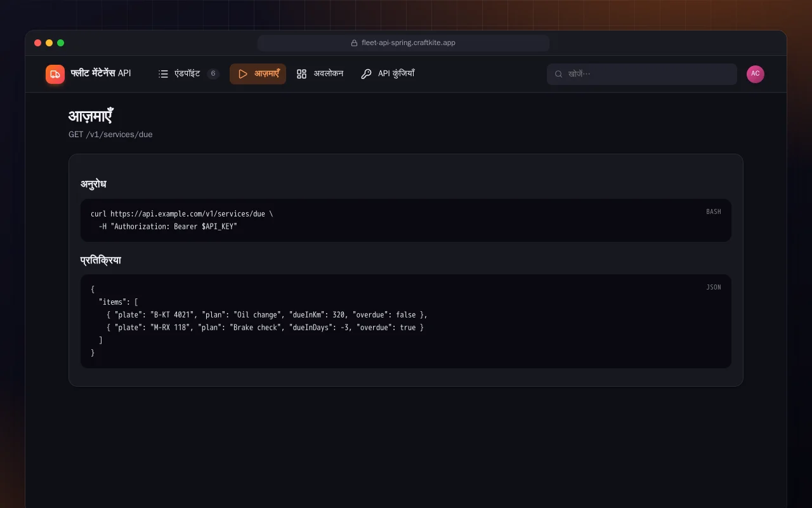This screenshot has height=508, width=812.
Task: Click the curl command line
Action: point(182,214)
